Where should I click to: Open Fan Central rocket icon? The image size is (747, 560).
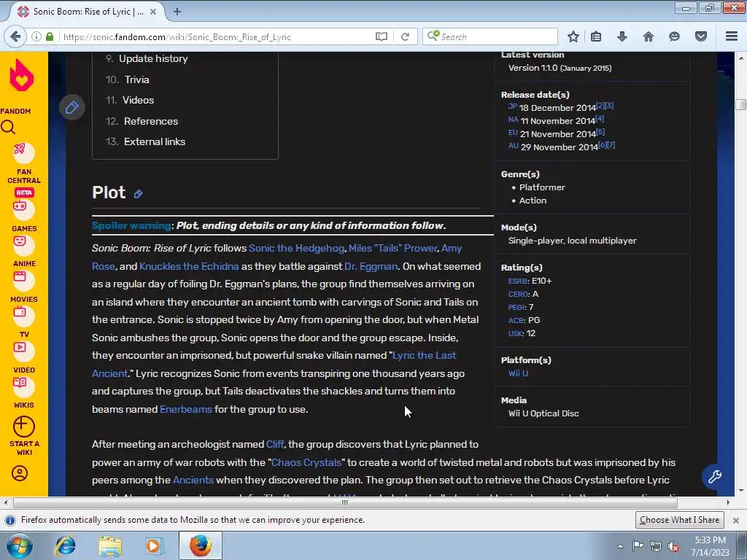tap(23, 152)
